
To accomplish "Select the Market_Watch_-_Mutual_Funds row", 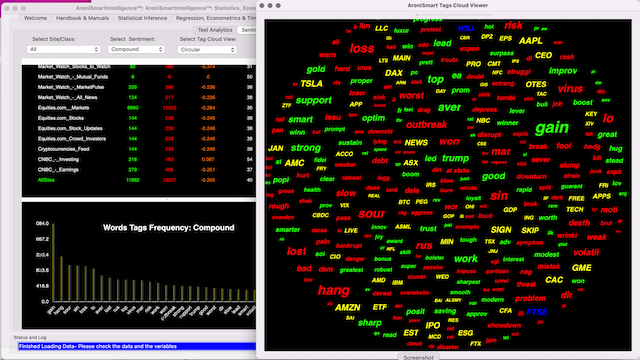I will (x=139, y=77).
